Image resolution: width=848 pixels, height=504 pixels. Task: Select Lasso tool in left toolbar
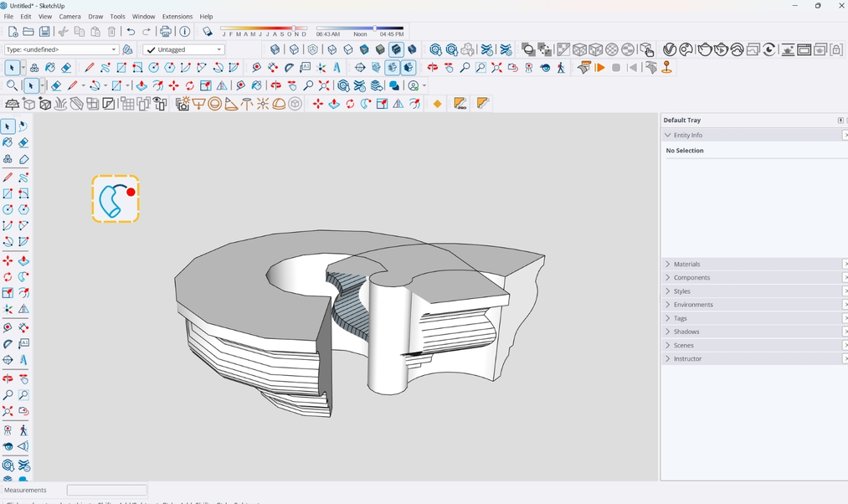pos(23,126)
